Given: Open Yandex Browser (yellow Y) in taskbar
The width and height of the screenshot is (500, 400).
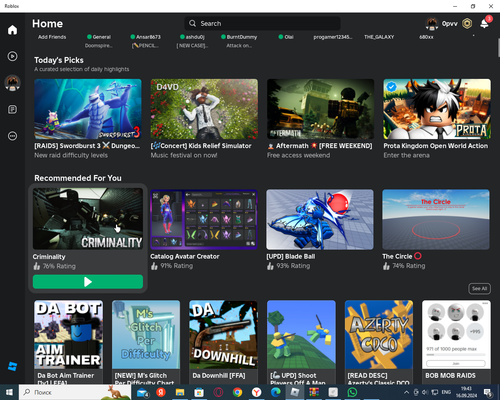Looking at the screenshot, I should pyautogui.click(x=256, y=392).
